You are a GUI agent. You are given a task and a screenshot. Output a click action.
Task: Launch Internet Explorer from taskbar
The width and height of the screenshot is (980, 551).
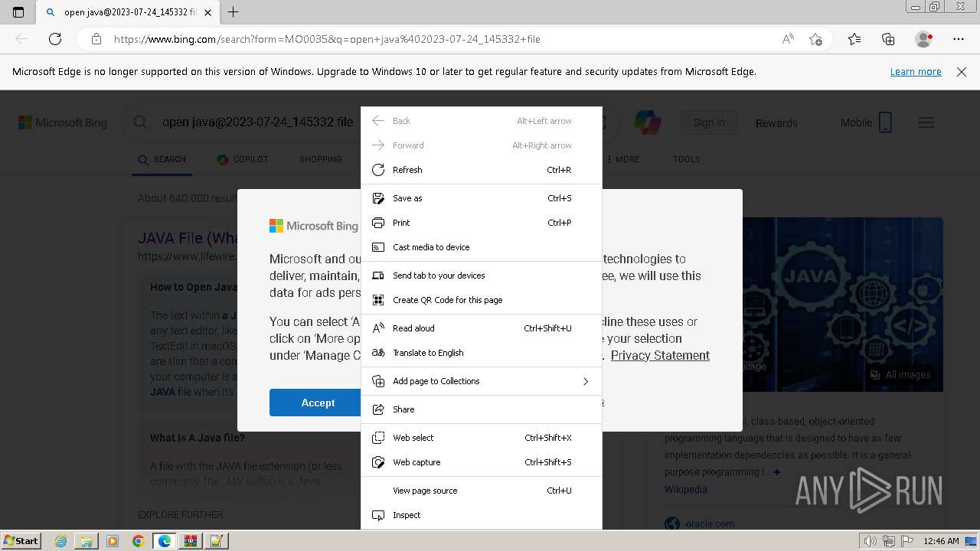point(60,541)
